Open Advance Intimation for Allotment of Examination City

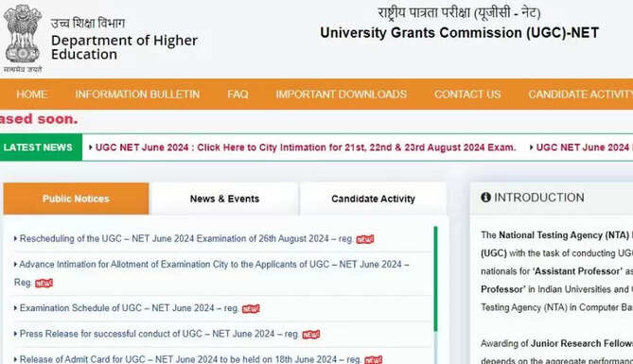(x=212, y=273)
